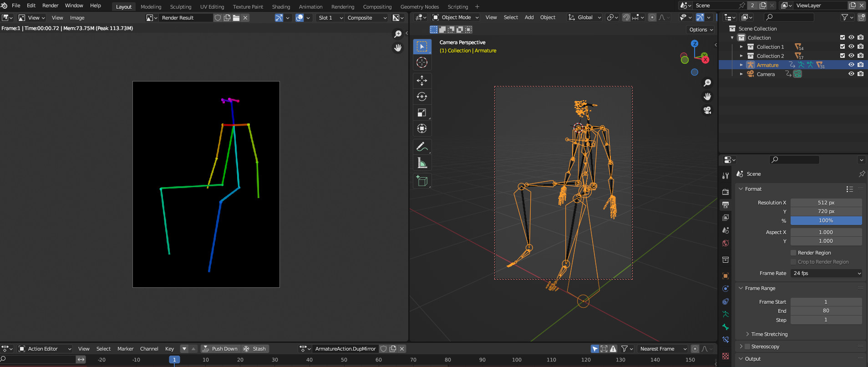This screenshot has width=868, height=367.
Task: Click the Add Cube tool
Action: [422, 181]
